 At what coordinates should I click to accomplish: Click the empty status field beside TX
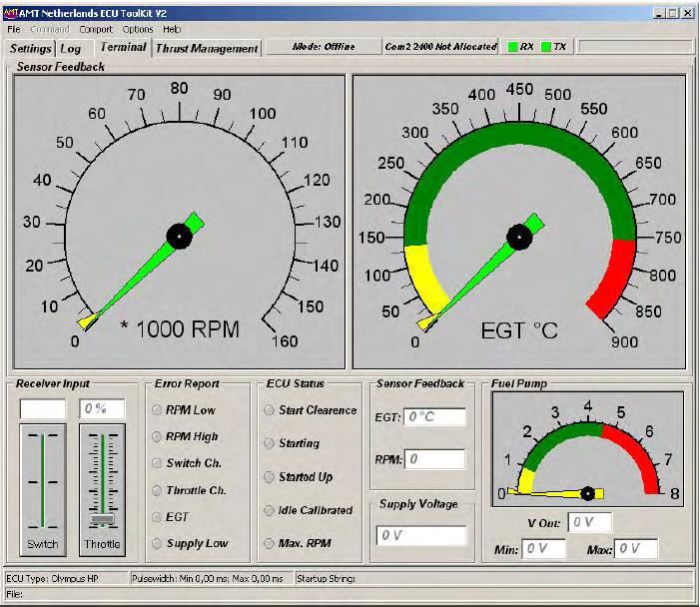[x=635, y=47]
